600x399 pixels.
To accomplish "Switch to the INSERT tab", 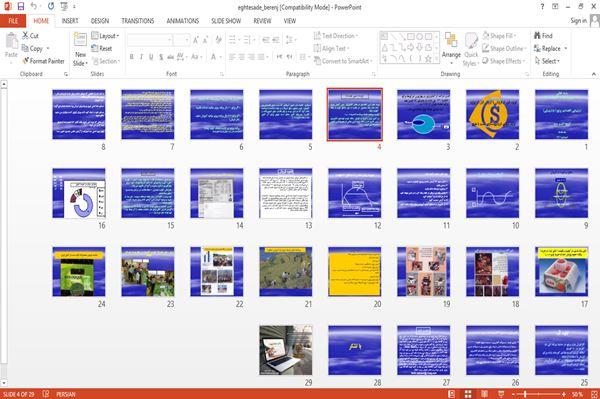I will pyautogui.click(x=70, y=21).
